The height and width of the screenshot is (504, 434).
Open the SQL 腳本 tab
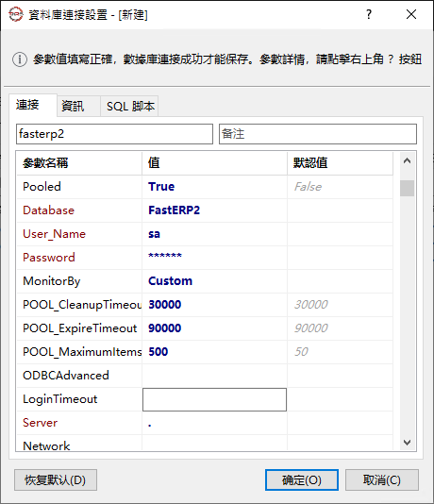(129, 106)
